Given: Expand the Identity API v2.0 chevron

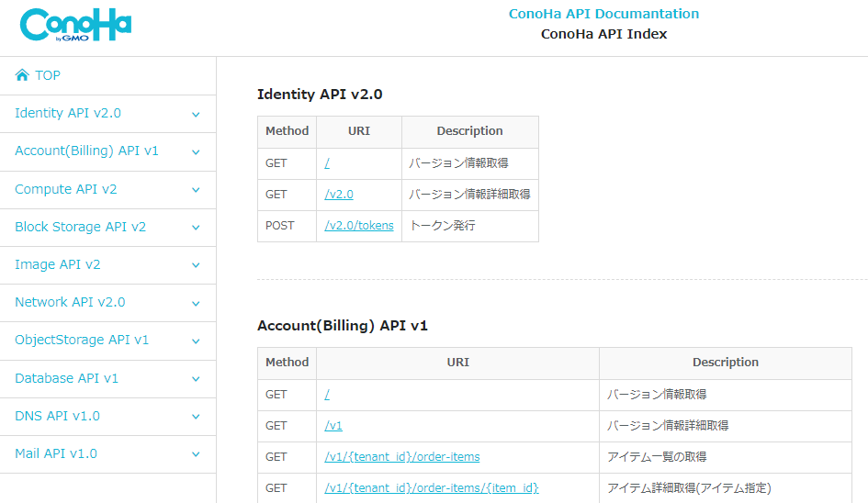Looking at the screenshot, I should 196,115.
